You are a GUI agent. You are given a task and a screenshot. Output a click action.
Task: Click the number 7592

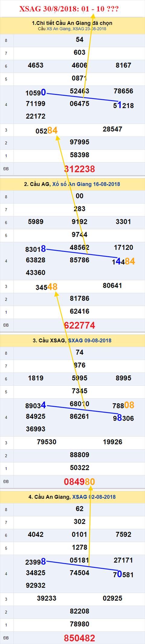click(124, 535)
